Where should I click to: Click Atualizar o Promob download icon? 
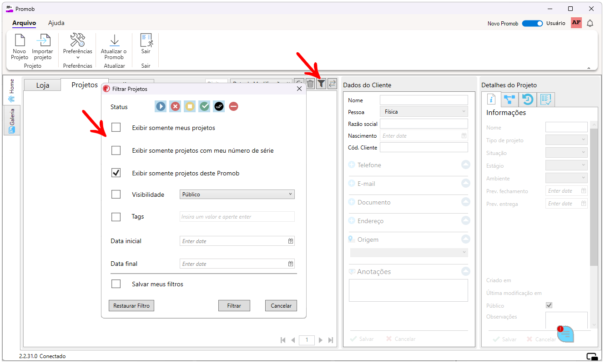(x=114, y=40)
